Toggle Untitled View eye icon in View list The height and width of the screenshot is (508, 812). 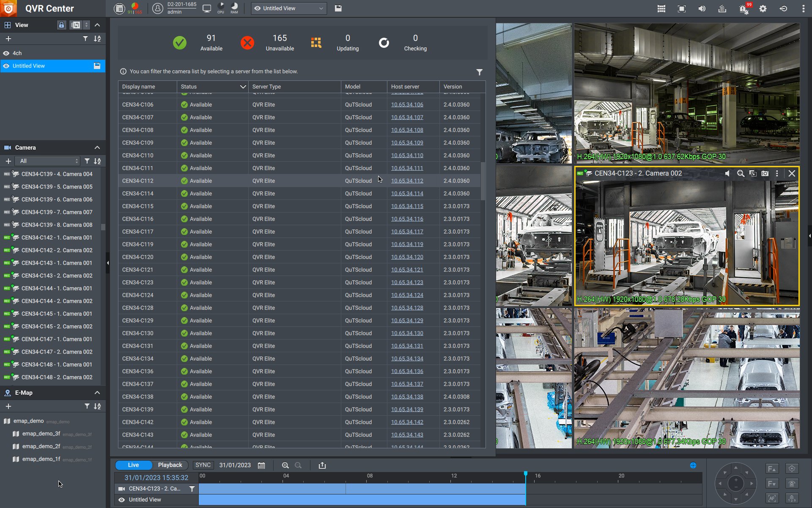[x=6, y=66]
